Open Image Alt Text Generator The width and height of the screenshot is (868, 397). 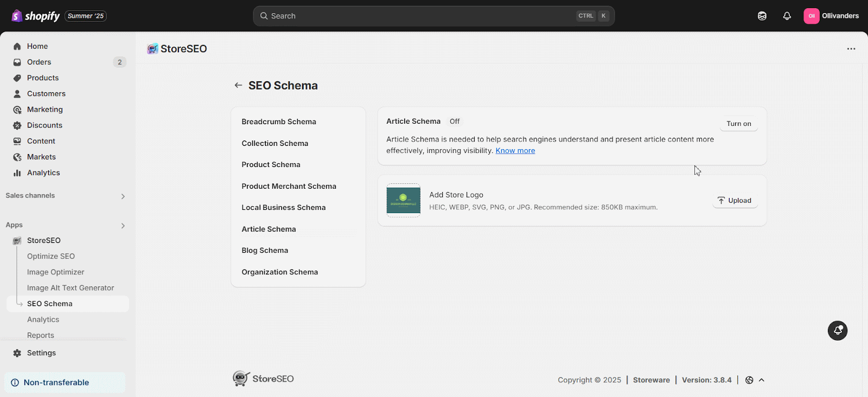point(71,288)
